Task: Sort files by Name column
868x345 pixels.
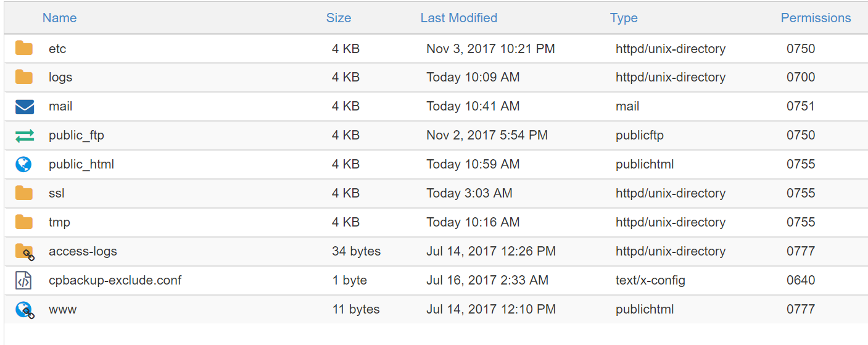Action: (59, 18)
